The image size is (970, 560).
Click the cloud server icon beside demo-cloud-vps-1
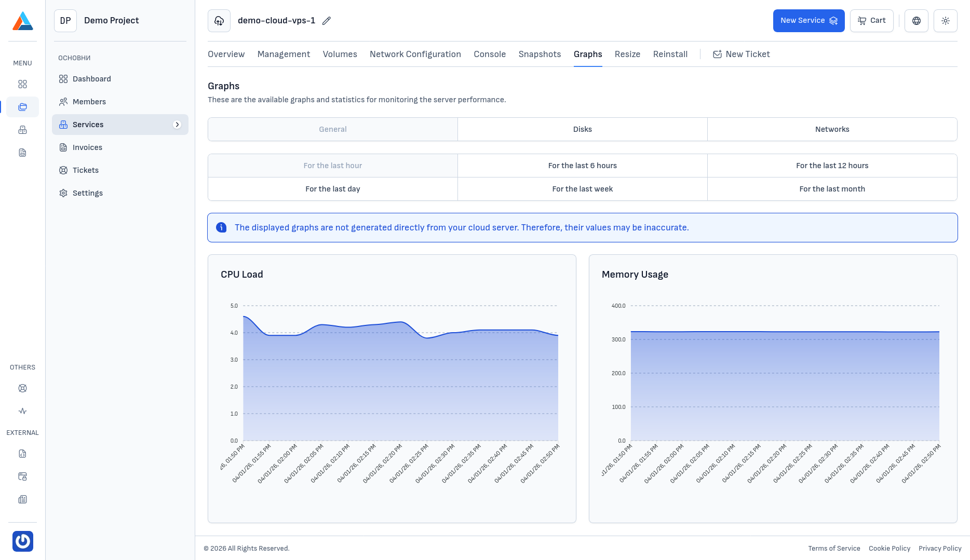tap(219, 21)
